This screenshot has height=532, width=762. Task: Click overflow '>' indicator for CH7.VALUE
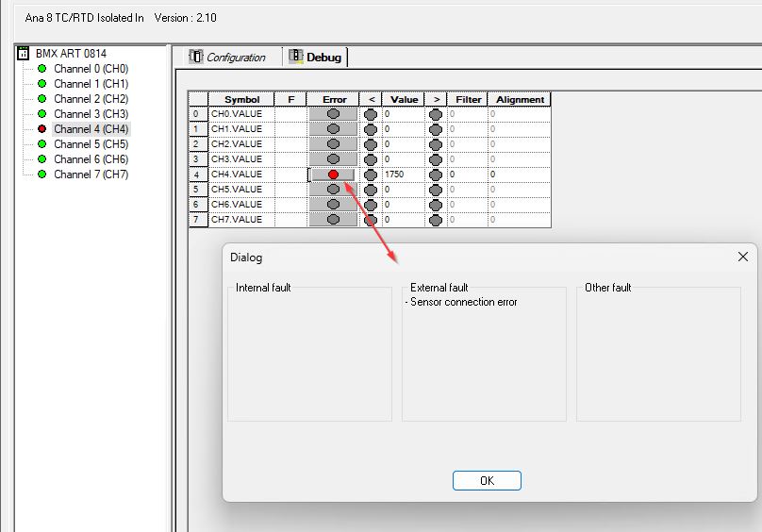[x=436, y=221]
